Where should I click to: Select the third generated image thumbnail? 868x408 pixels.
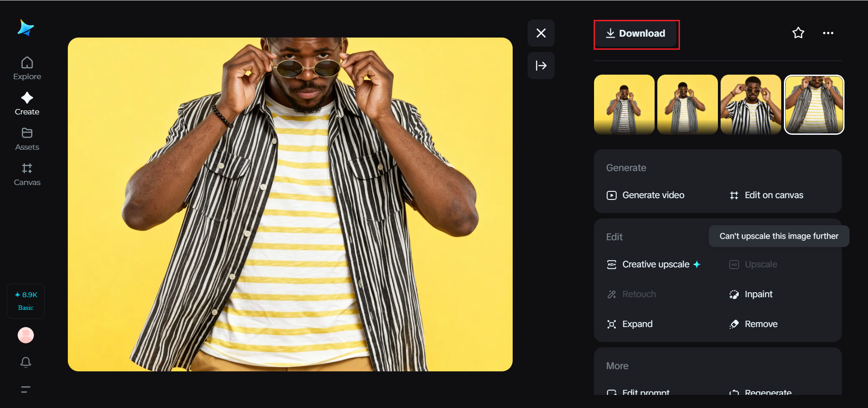750,104
